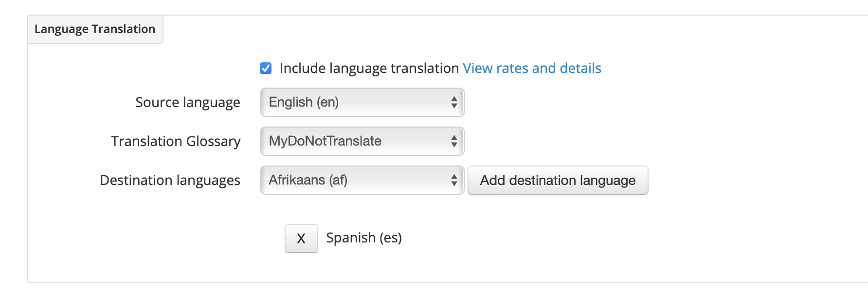Remove Spanish (es) with the X button
The width and height of the screenshot is (868, 295).
(301, 239)
